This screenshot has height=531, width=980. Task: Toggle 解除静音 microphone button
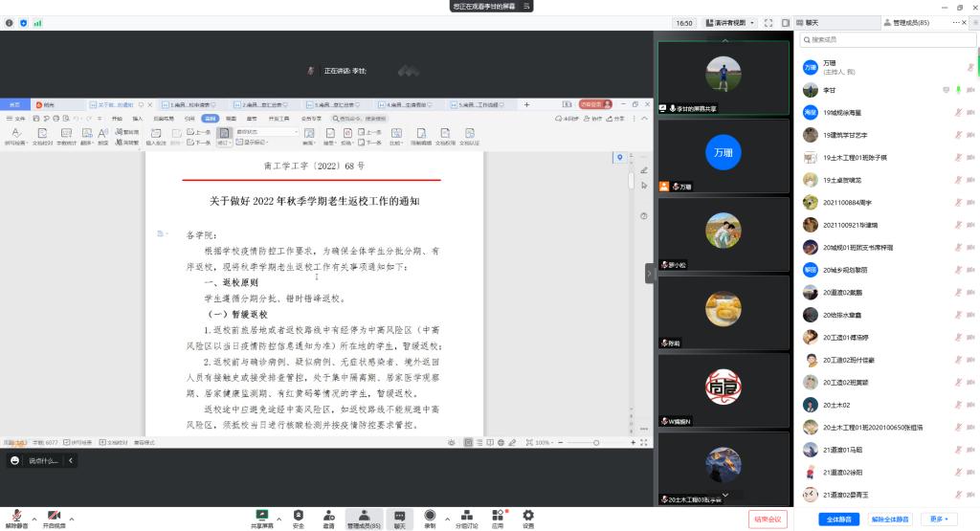point(17,515)
